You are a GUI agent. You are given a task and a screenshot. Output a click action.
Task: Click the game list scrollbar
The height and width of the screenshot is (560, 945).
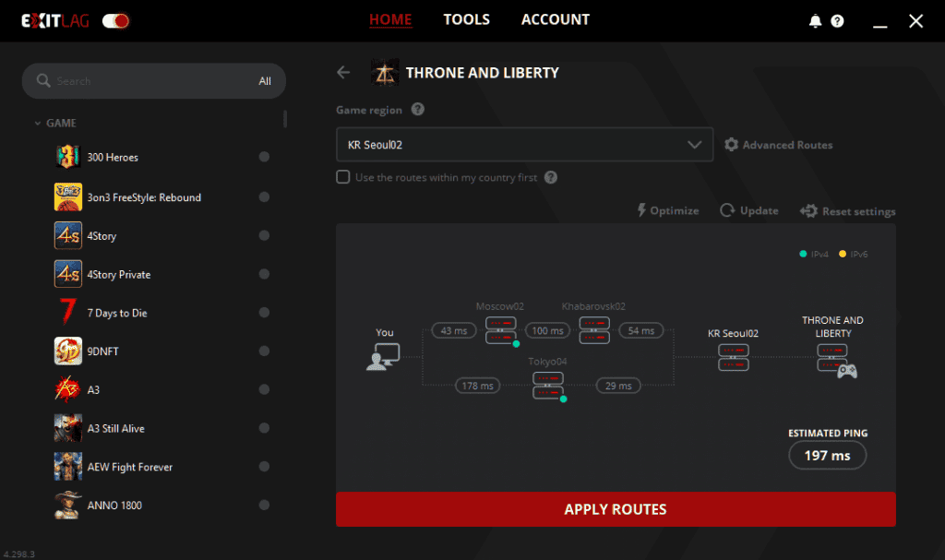click(x=285, y=119)
